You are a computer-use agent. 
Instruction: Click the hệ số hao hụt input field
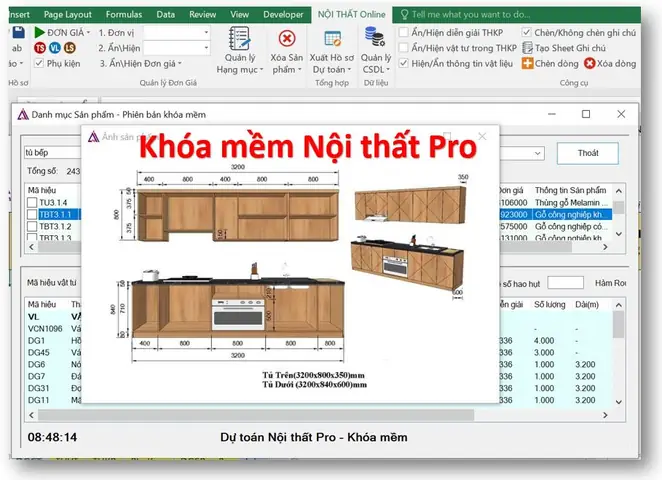pos(565,283)
